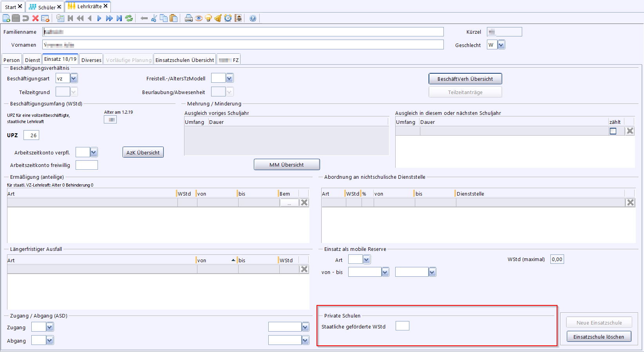
Task: Click the copy icon
Action: click(164, 18)
